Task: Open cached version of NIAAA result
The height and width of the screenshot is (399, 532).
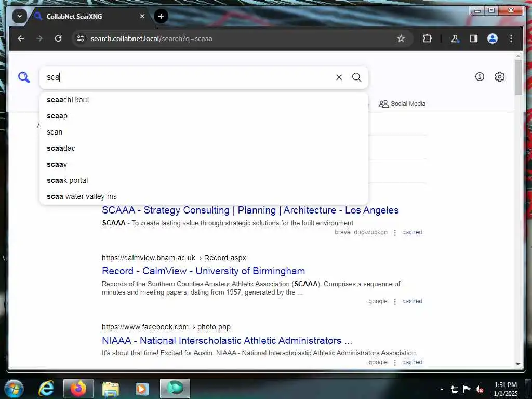Action: 412,362
